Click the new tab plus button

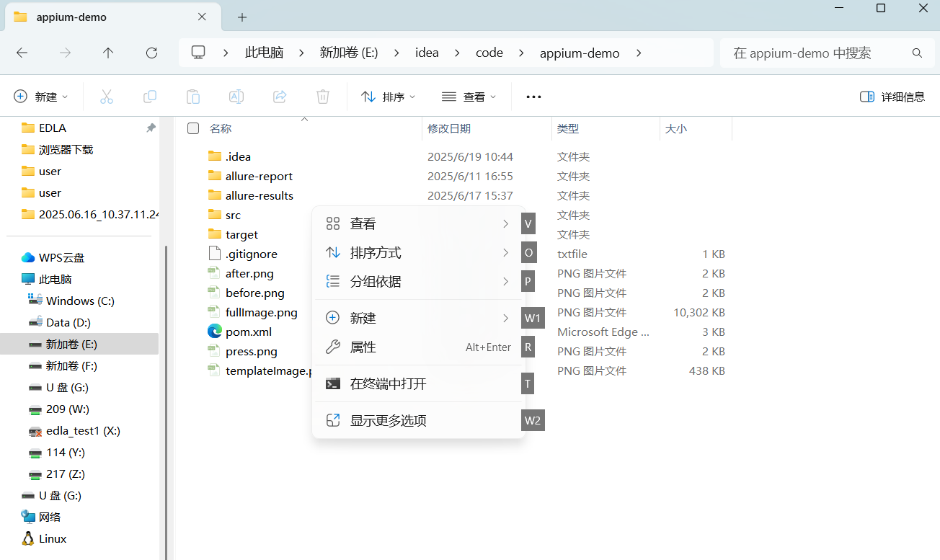click(241, 17)
